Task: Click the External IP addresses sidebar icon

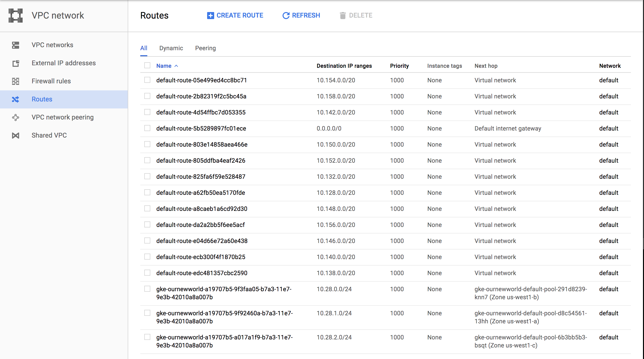Action: coord(16,63)
